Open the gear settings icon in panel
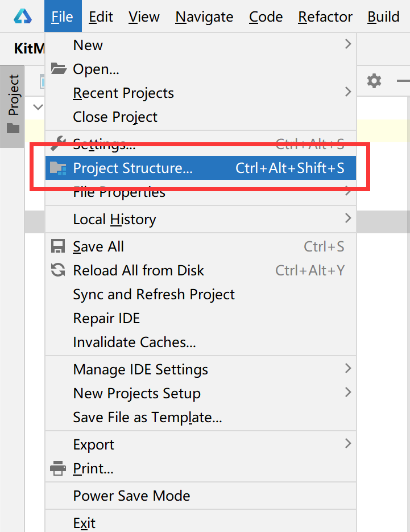The height and width of the screenshot is (532, 410). [x=374, y=81]
